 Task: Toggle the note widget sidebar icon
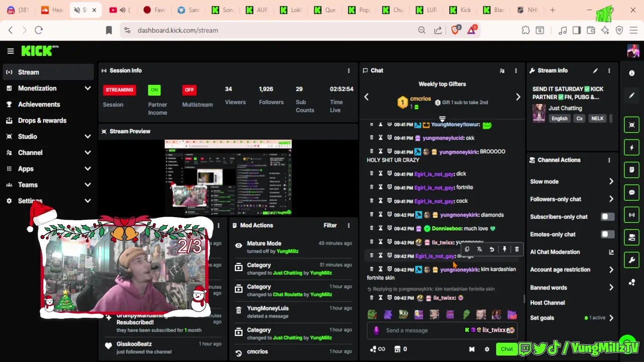click(x=632, y=170)
